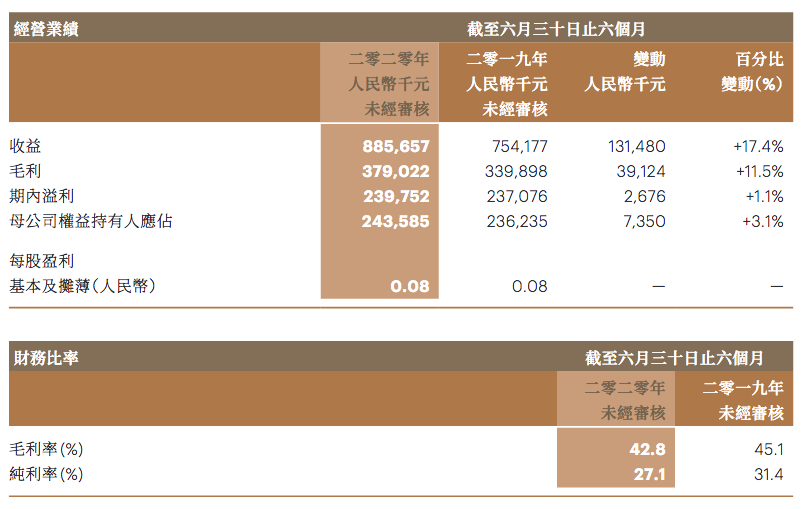
Task: Click the 7,350 change amount
Action: pos(644,221)
